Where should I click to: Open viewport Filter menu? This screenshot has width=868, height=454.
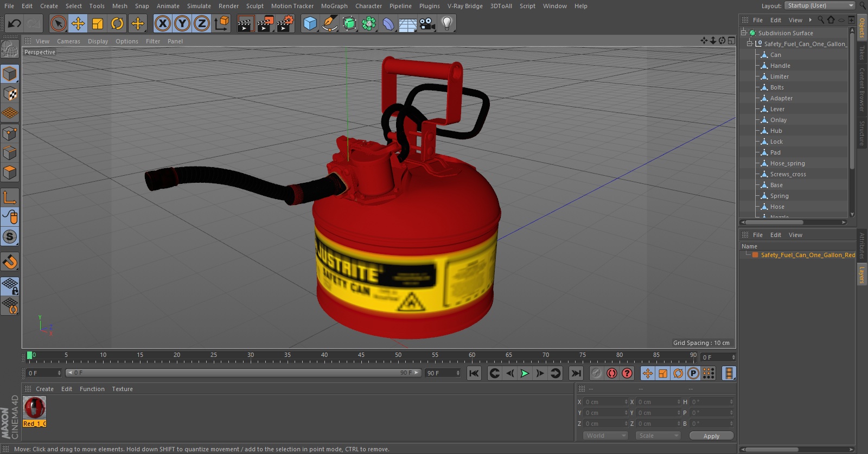[153, 41]
